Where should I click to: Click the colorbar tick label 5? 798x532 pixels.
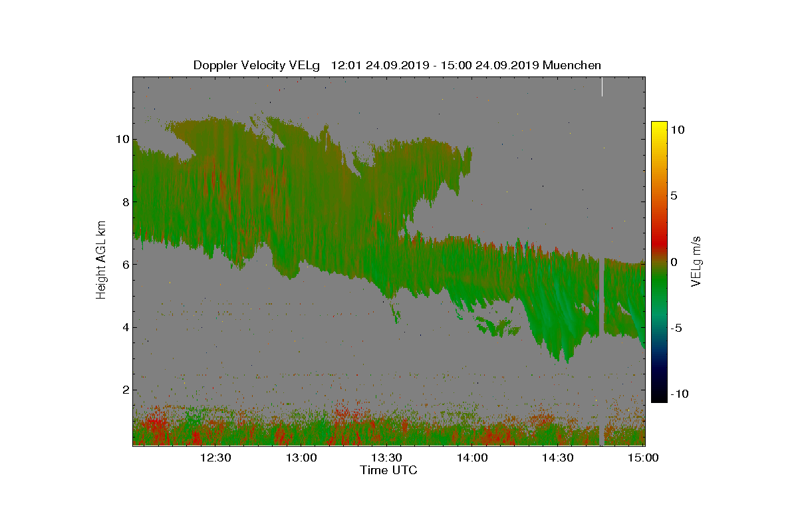[674, 196]
